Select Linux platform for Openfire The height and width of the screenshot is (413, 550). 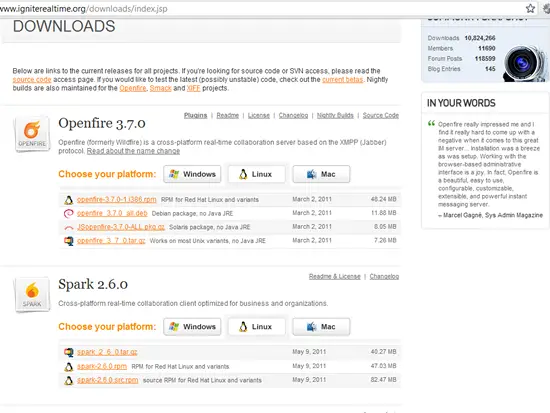point(256,174)
